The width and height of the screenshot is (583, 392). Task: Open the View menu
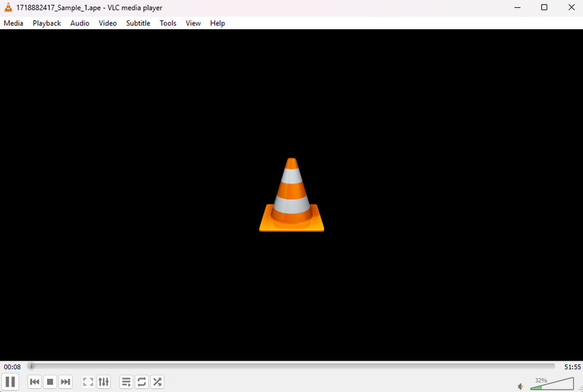click(x=193, y=23)
